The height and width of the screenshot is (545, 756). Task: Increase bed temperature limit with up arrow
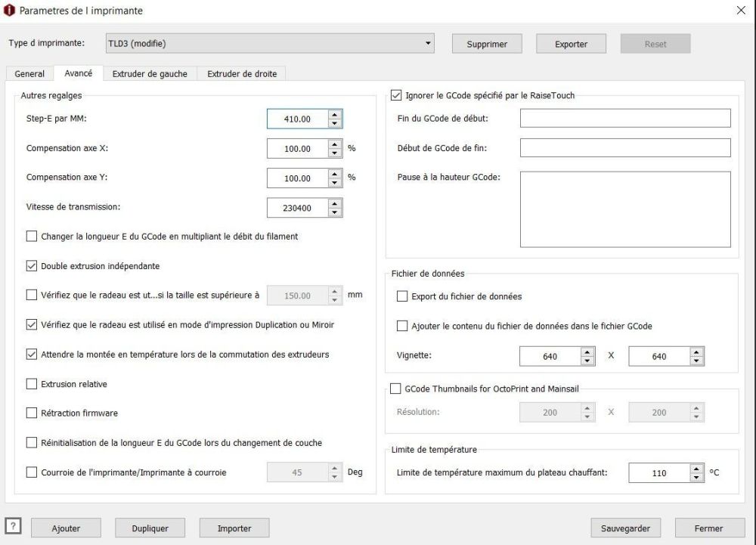(x=696, y=468)
